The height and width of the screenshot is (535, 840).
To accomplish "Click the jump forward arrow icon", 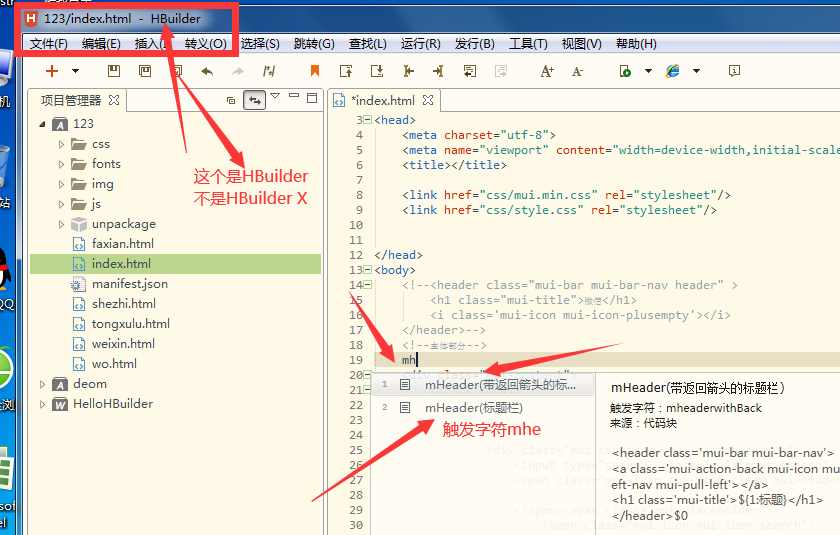I will (438, 71).
